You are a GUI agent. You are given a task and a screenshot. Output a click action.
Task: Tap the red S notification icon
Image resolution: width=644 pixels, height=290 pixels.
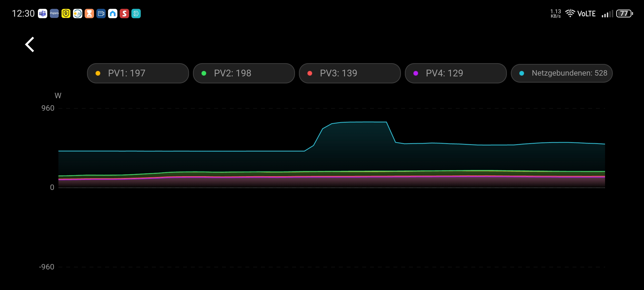click(x=124, y=14)
